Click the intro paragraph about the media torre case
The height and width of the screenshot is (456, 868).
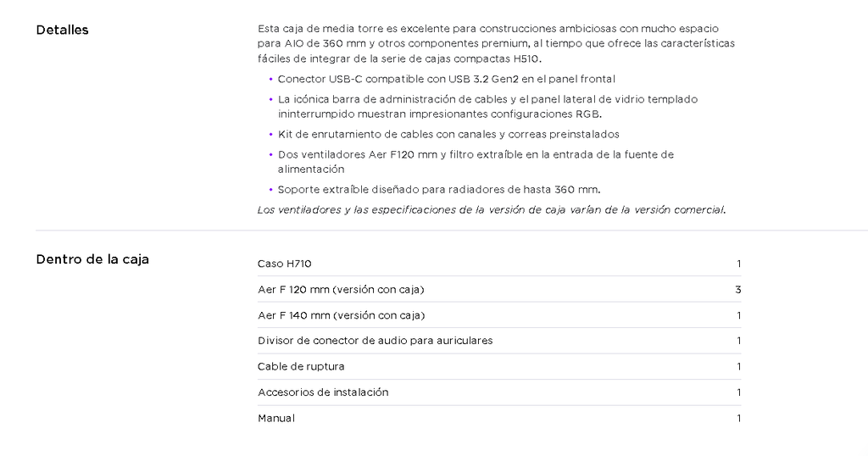[496, 43]
